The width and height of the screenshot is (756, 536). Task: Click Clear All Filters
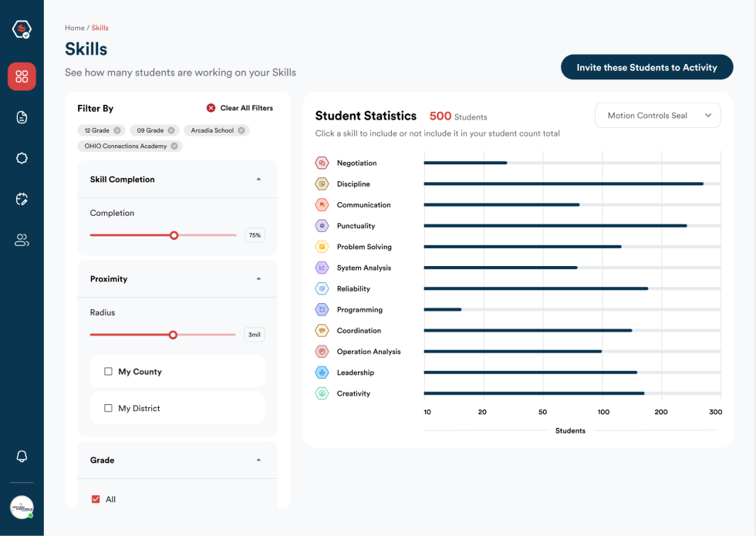239,108
